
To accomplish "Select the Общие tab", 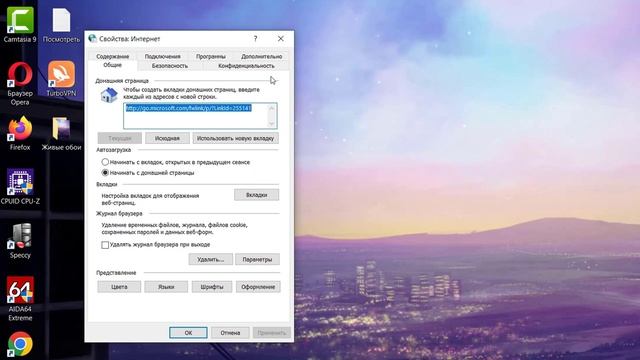I will [x=112, y=65].
